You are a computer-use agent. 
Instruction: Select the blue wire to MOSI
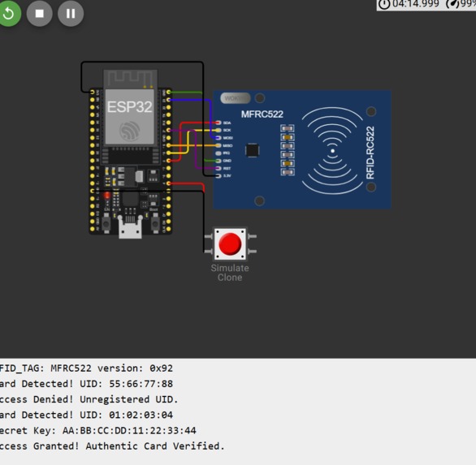pyautogui.click(x=210, y=118)
